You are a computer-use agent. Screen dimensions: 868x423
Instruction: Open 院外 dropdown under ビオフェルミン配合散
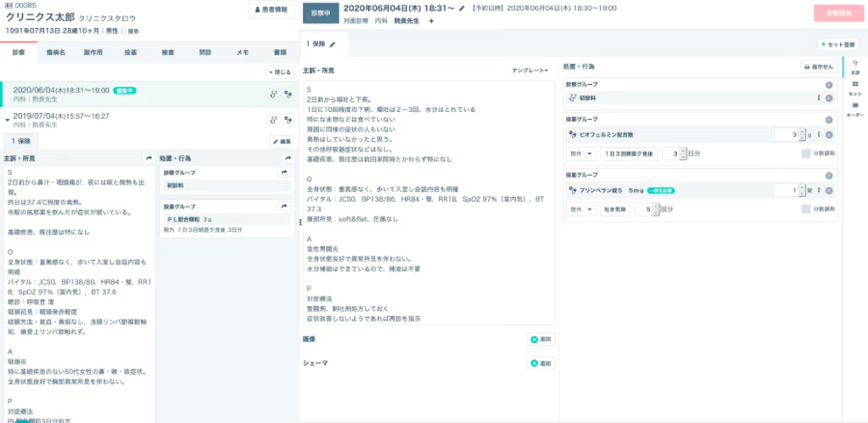click(x=581, y=153)
